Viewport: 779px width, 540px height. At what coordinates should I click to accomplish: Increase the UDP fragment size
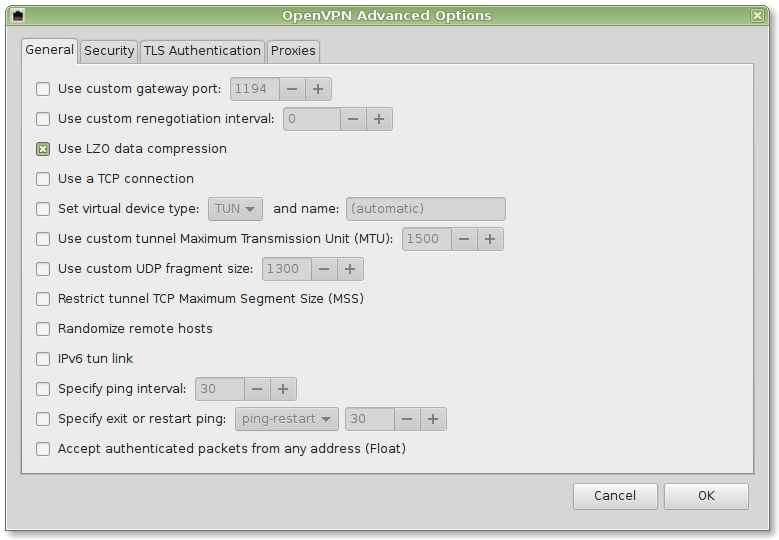[x=350, y=269]
